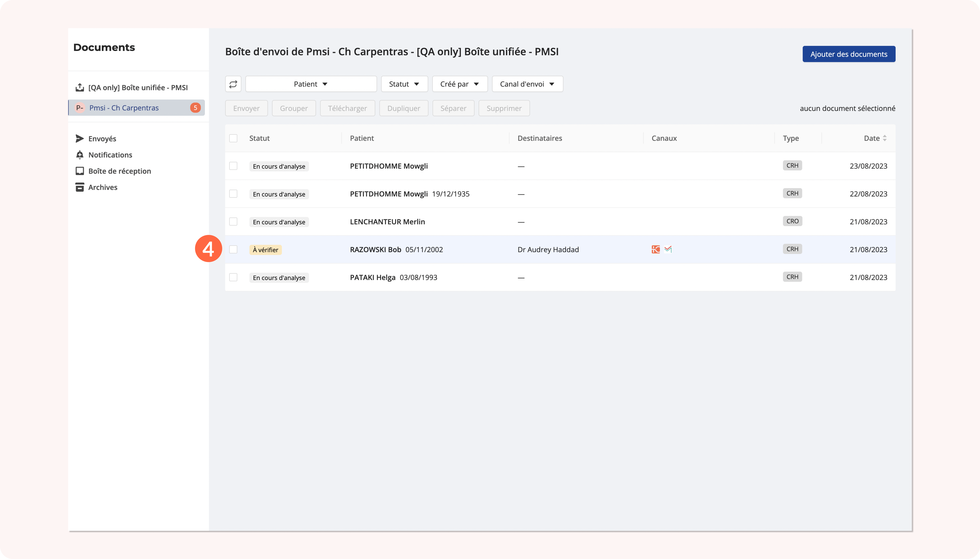Viewport: 980px width, 559px height.
Task: Check the 23/08/2023 PETITDHOMME Mowgli row
Action: pos(233,166)
